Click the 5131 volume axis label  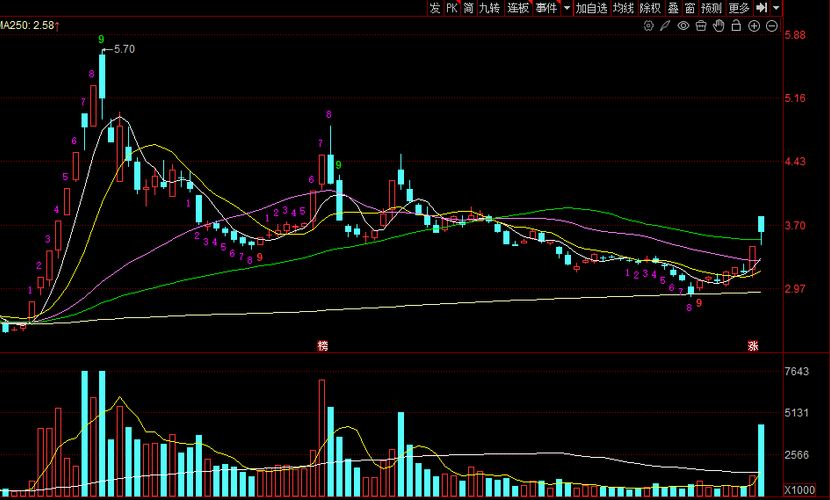(797, 413)
